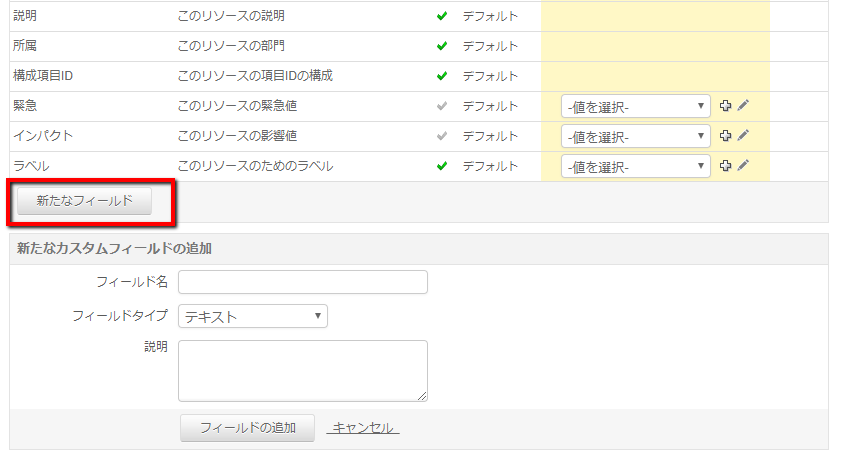Toggle the gray checkmark in インパクト row
This screenshot has height=469, width=852.
(x=442, y=136)
